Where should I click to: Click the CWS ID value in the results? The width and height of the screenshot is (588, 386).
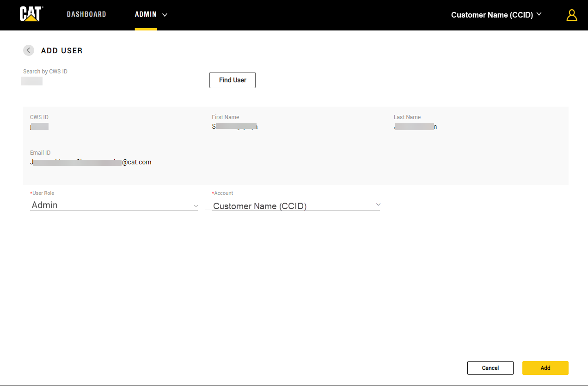click(39, 127)
